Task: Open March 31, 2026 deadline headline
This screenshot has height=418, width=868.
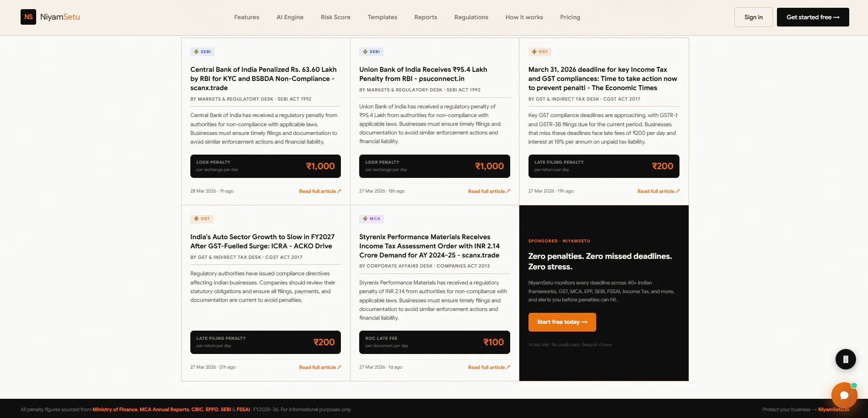Action: click(x=603, y=79)
